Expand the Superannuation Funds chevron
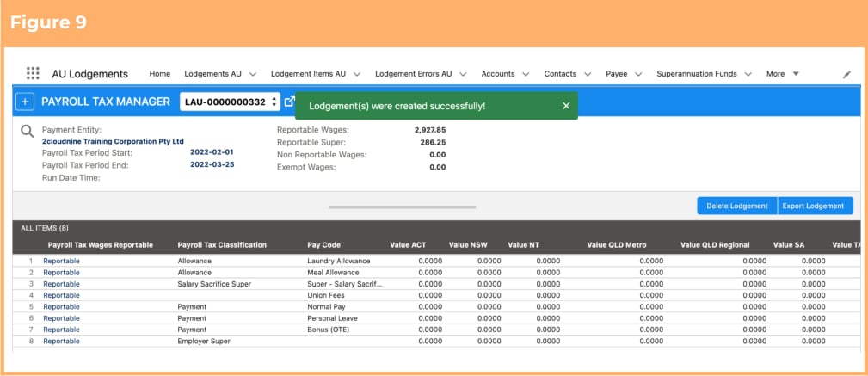Viewport: 868px width, 376px height. (748, 74)
